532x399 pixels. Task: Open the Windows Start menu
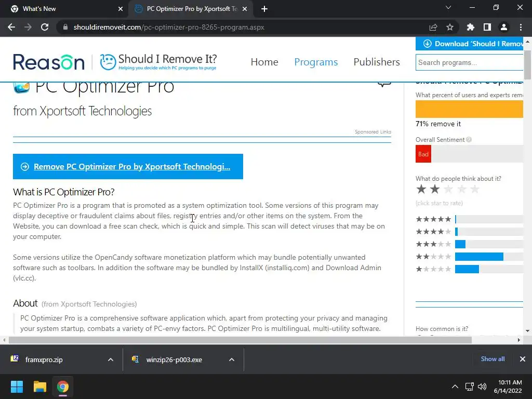[17, 387]
